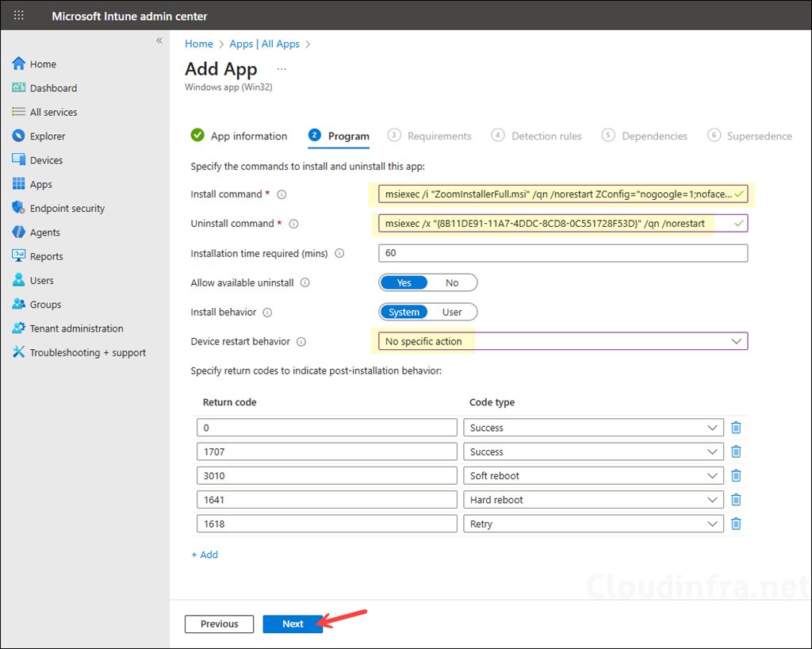The height and width of the screenshot is (649, 812).
Task: Expand the Device restart behavior dropdown
Action: pyautogui.click(x=563, y=341)
